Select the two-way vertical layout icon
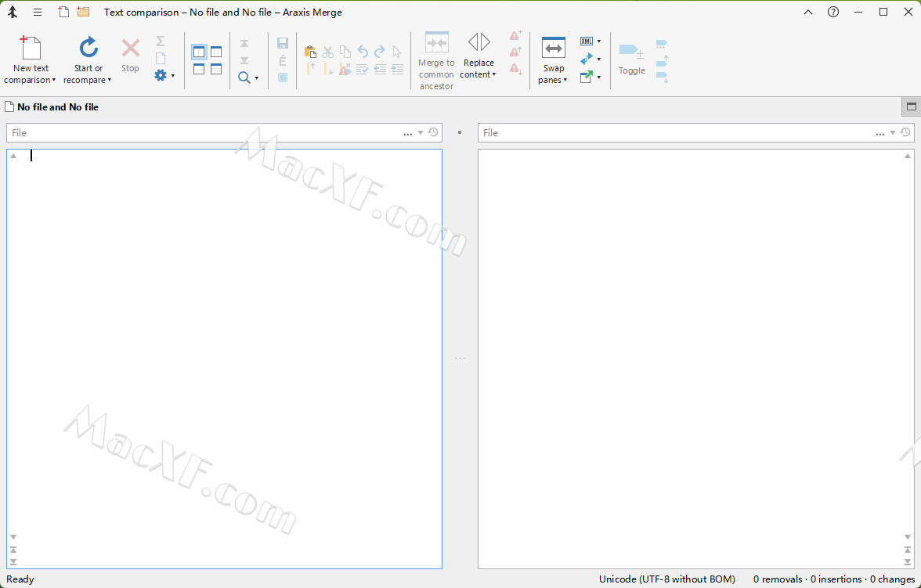 199,52
